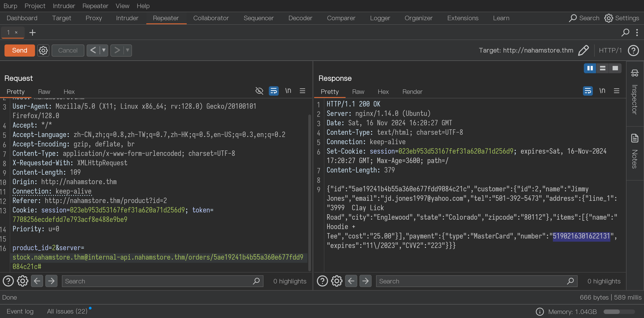Viewport: 644px width, 318px height.
Task: Open request editor hamburger menu
Action: click(302, 91)
